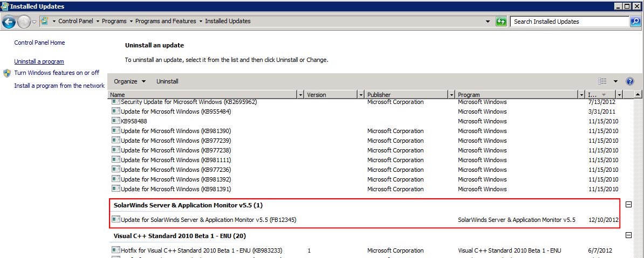Sort by the Installed On column header
The height and width of the screenshot is (258, 644).
[600, 95]
